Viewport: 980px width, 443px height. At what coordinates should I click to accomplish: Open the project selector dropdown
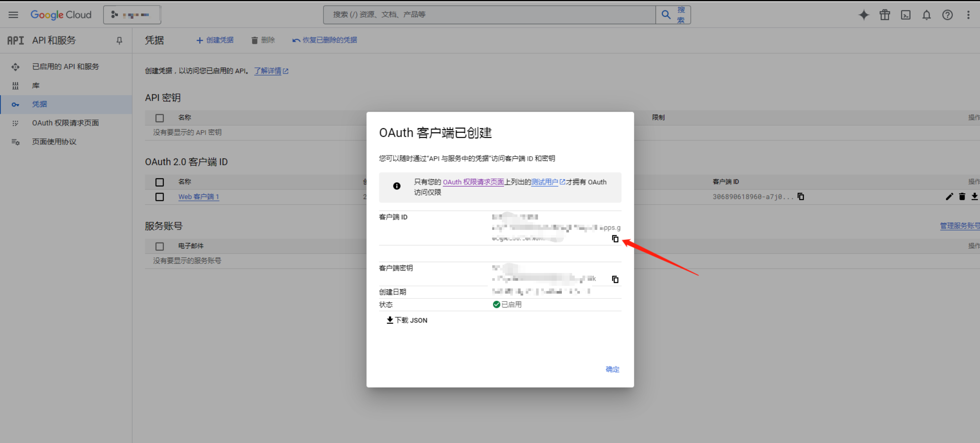pos(132,15)
